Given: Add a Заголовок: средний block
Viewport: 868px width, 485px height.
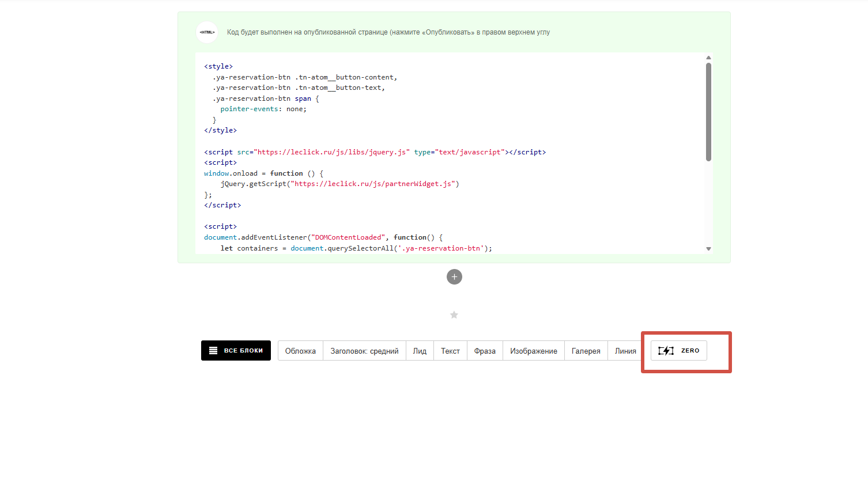Looking at the screenshot, I should click(364, 351).
